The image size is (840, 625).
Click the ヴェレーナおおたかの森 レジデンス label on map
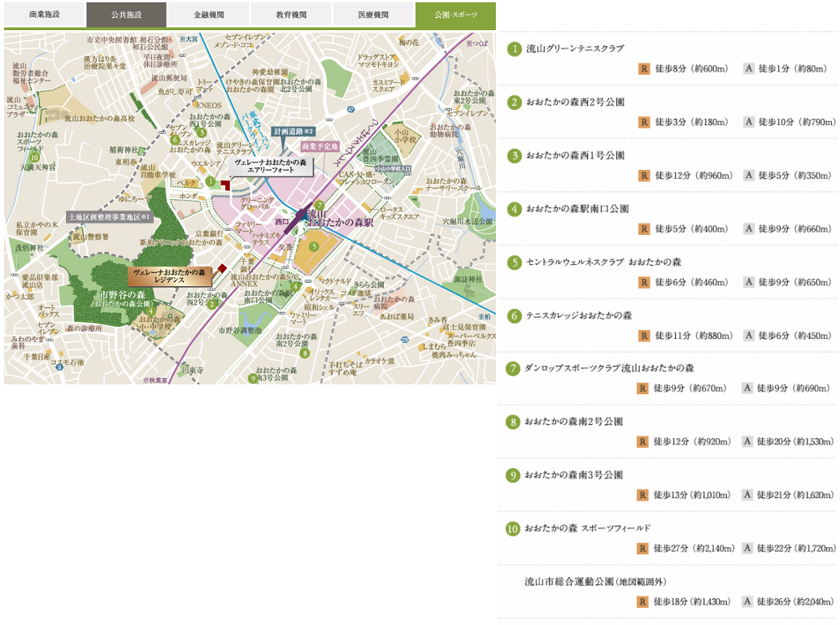click(x=169, y=275)
